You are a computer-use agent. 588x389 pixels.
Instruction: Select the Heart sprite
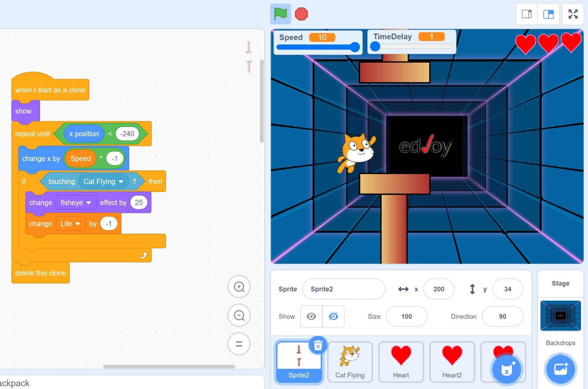pos(401,362)
